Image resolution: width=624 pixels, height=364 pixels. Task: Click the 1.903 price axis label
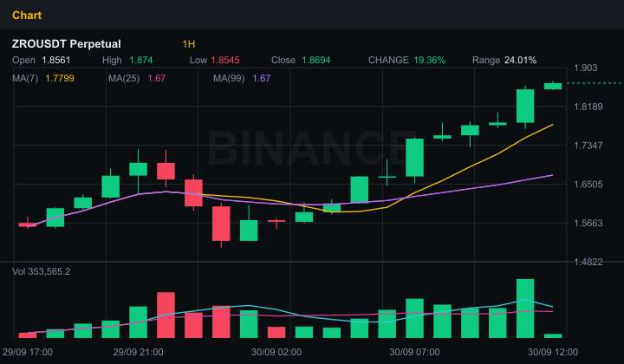pyautogui.click(x=585, y=68)
